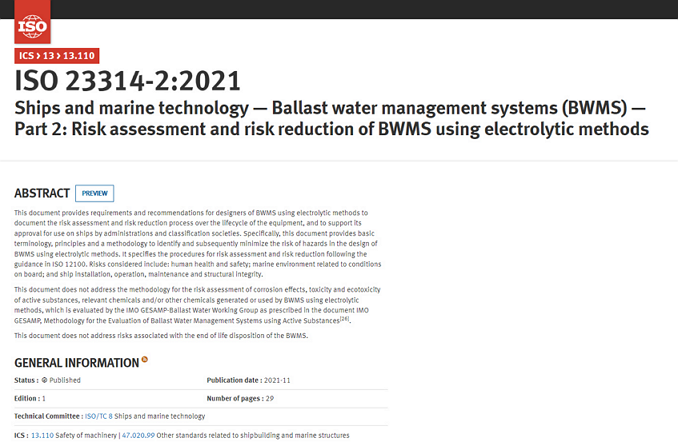Click the orange RSS icon by General Information

tap(145, 359)
